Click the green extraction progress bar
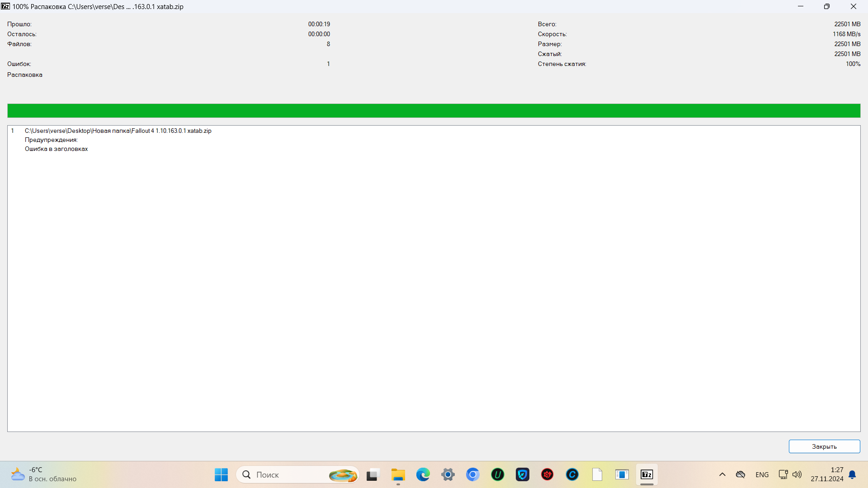The image size is (868, 488). click(x=434, y=111)
